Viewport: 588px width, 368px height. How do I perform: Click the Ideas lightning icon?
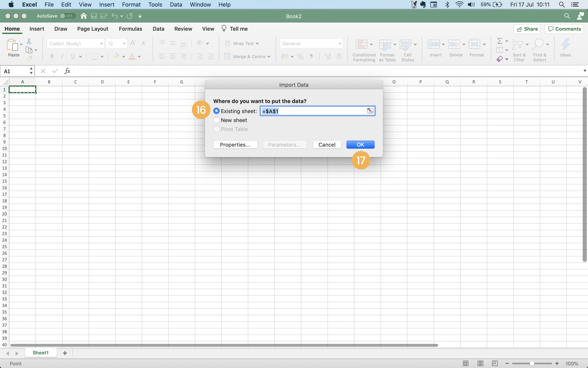(x=566, y=44)
